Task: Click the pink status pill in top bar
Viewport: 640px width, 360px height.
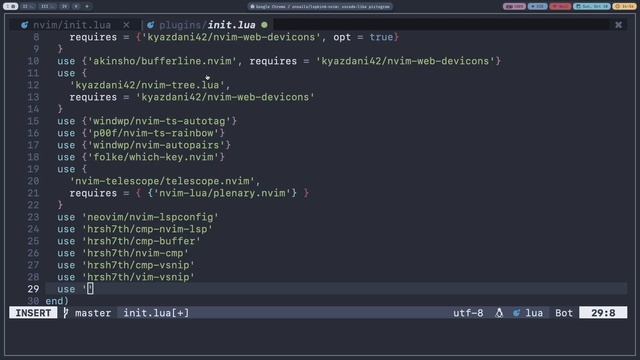Action: [x=514, y=6]
